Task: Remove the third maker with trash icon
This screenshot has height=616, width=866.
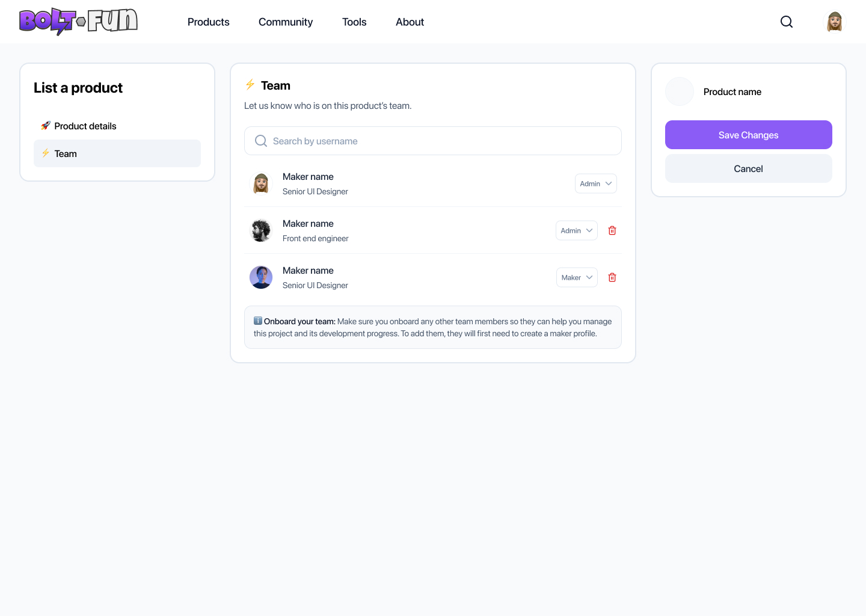Action: point(612,277)
